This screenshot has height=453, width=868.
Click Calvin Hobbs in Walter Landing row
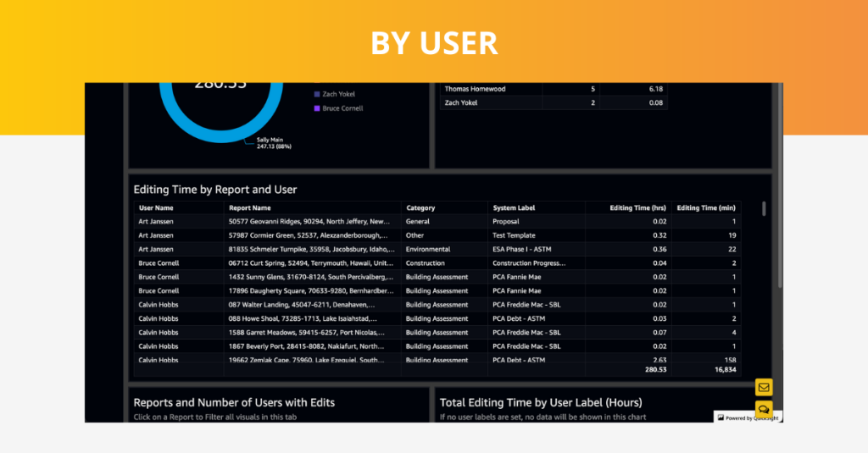point(159,305)
